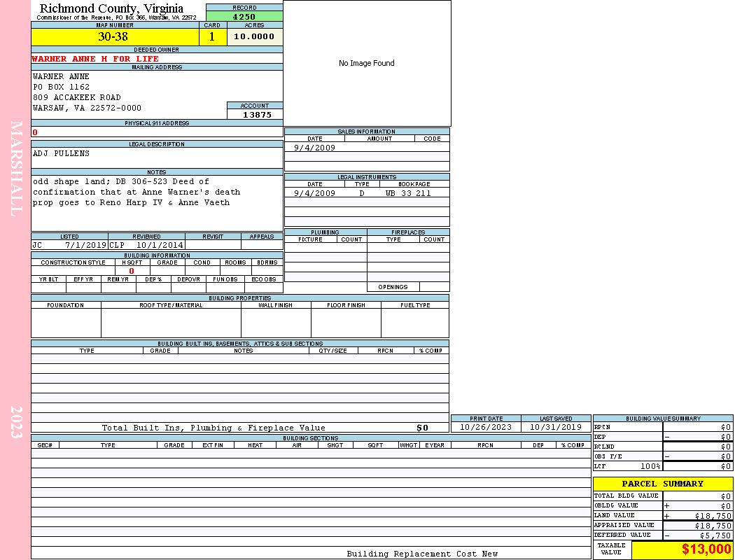Click the PO BOX 1162 mailing address line
The width and height of the screenshot is (735, 560).
click(62, 87)
